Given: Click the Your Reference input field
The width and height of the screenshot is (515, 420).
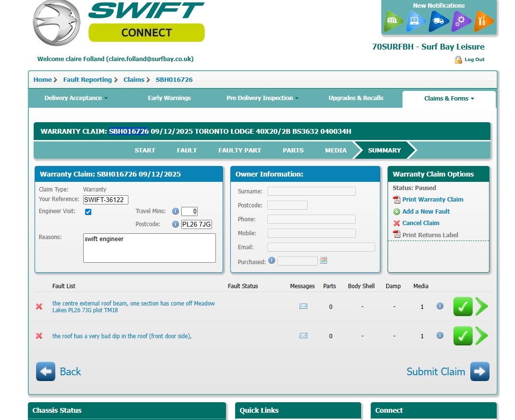Looking at the screenshot, I should pyautogui.click(x=106, y=200).
